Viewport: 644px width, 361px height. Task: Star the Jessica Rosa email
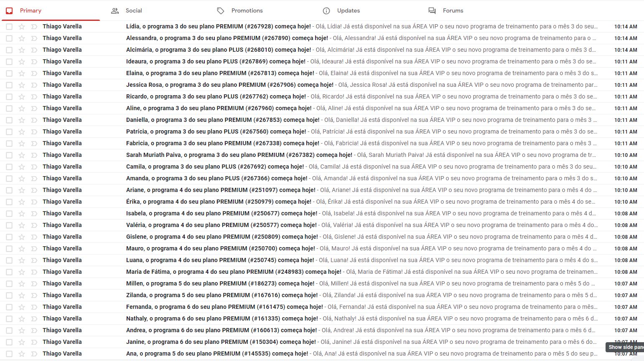pos(22,85)
